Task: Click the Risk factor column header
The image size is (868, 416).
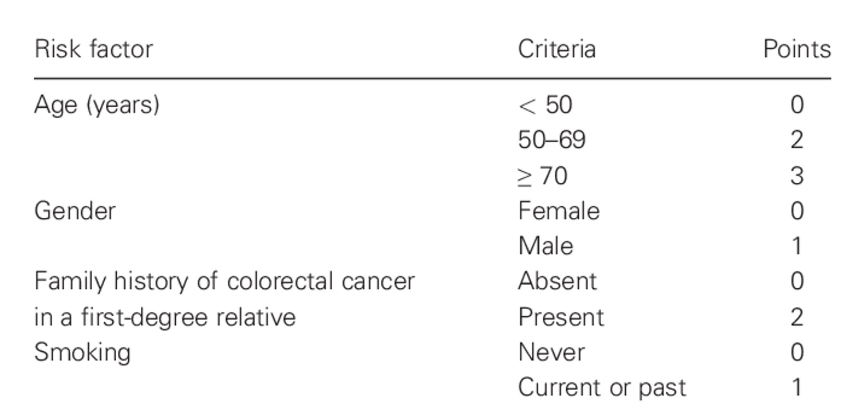Action: click(x=93, y=50)
